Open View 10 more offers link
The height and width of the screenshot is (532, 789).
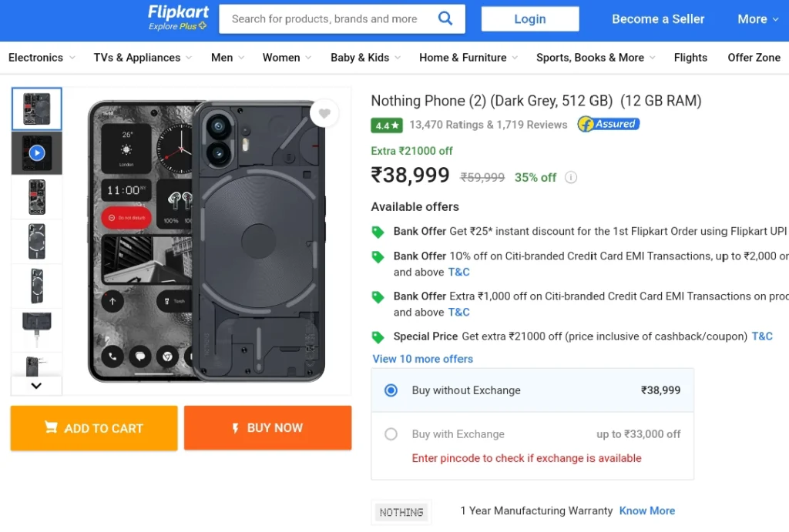pos(423,359)
